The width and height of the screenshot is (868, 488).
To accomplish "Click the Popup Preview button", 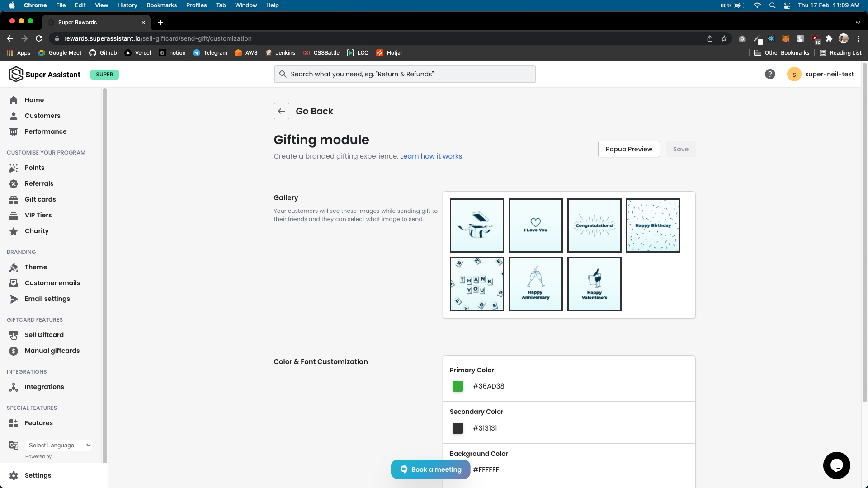I will (628, 149).
